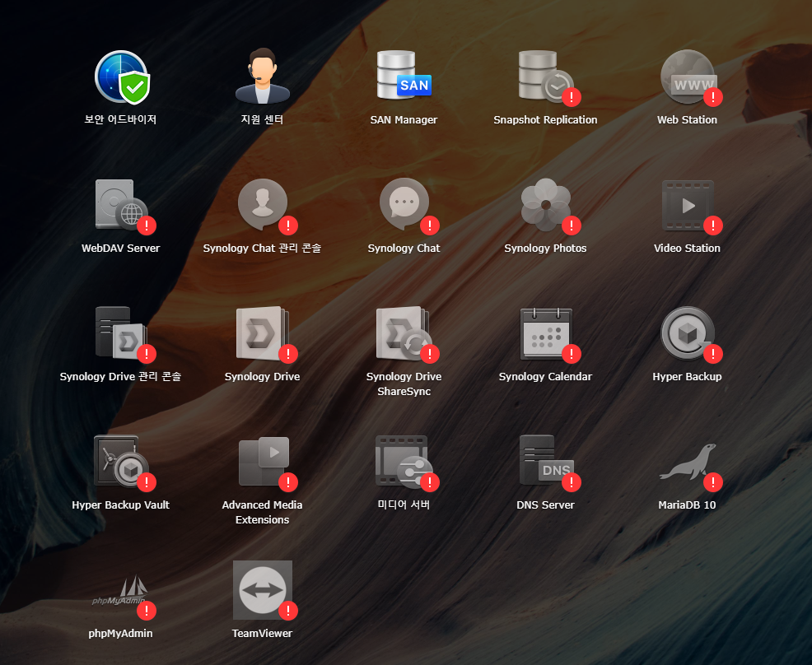Launch Synology Photos
812x665 pixels.
point(545,206)
